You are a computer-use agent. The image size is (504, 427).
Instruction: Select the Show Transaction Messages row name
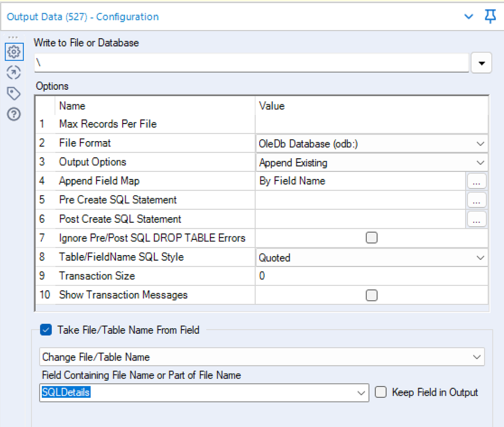(x=123, y=295)
